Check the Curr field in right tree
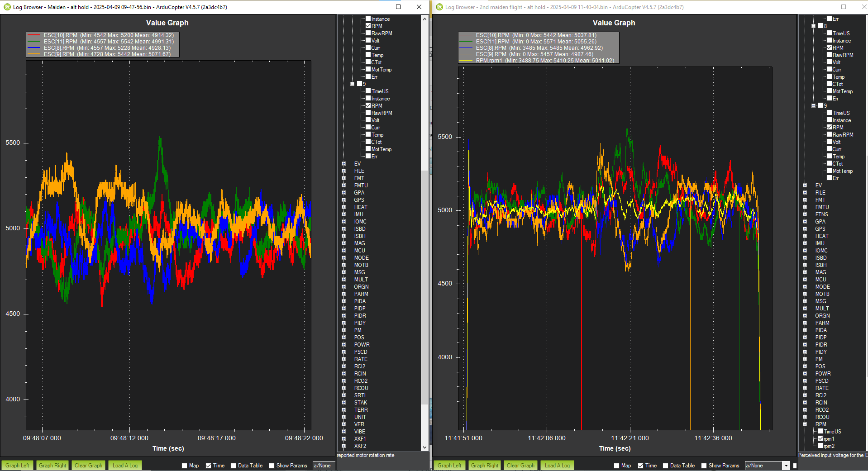The height and width of the screenshot is (471, 868). [x=830, y=69]
